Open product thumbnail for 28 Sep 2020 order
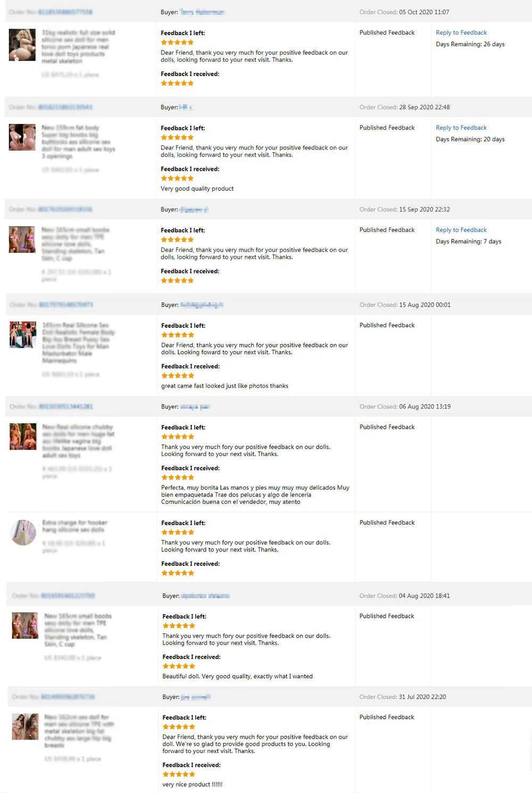Screen dimensions: 532x793 coord(22,137)
